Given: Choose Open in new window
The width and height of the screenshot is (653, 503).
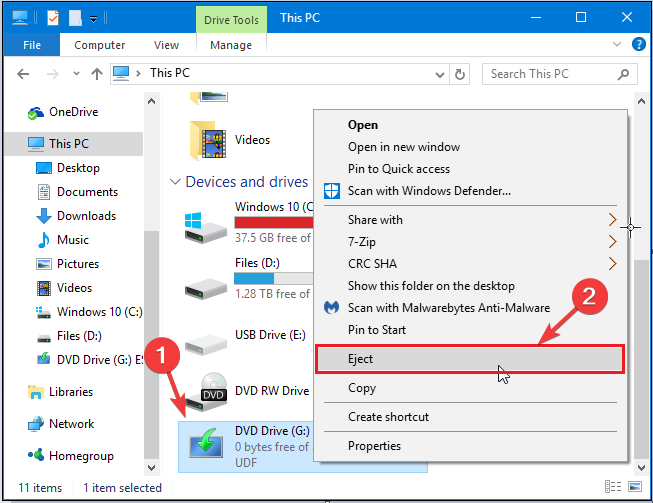Looking at the screenshot, I should 470,147.
